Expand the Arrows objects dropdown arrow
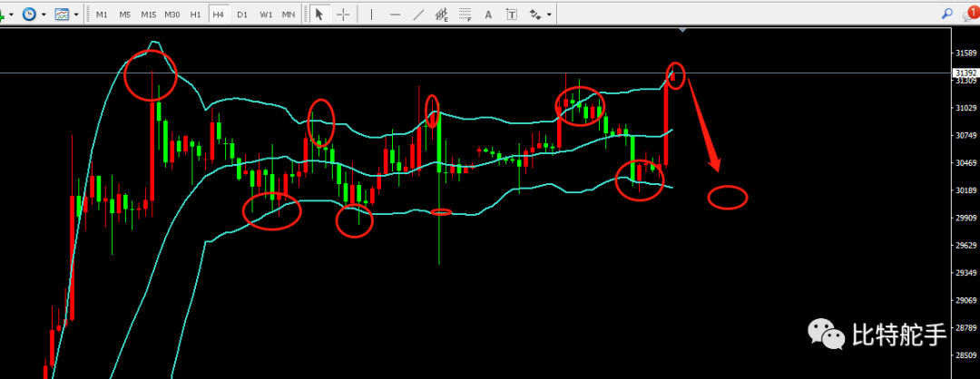The height and width of the screenshot is (379, 980). tap(549, 14)
